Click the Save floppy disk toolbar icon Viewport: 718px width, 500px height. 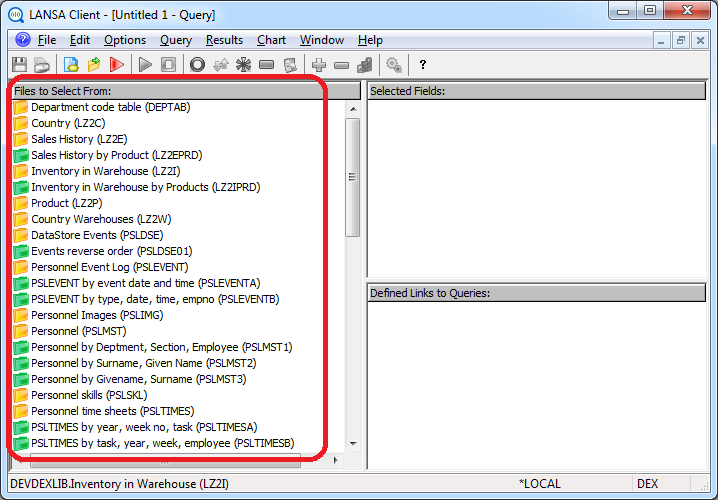pyautogui.click(x=19, y=65)
